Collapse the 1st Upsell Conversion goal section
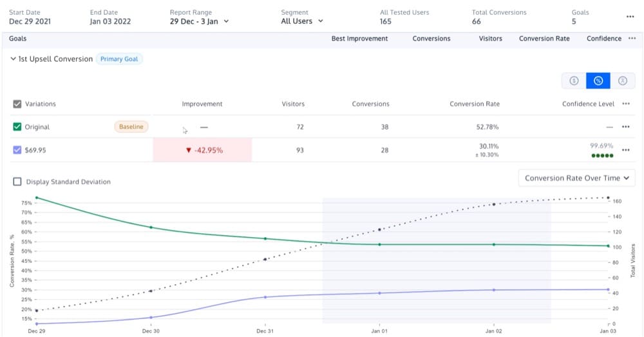The height and width of the screenshot is (337, 644). 14,59
